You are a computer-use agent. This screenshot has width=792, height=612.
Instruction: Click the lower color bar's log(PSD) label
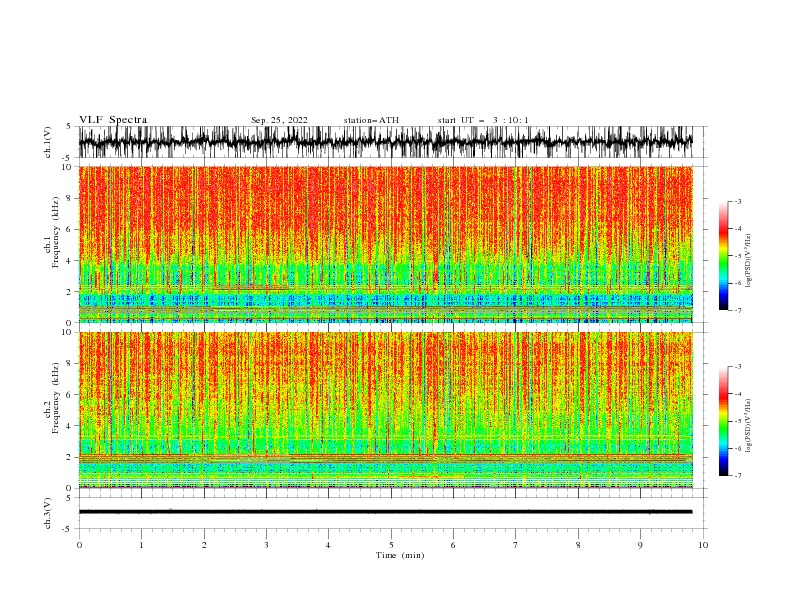[x=748, y=426]
